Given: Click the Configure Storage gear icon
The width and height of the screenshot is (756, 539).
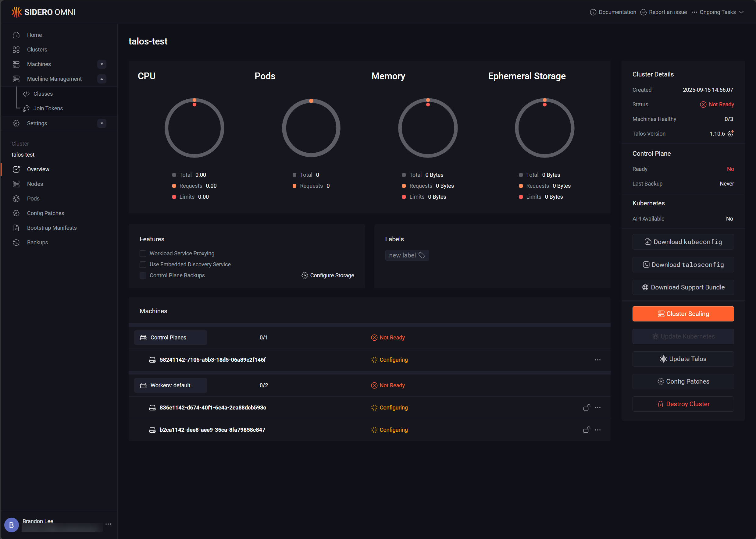Looking at the screenshot, I should [x=305, y=275].
